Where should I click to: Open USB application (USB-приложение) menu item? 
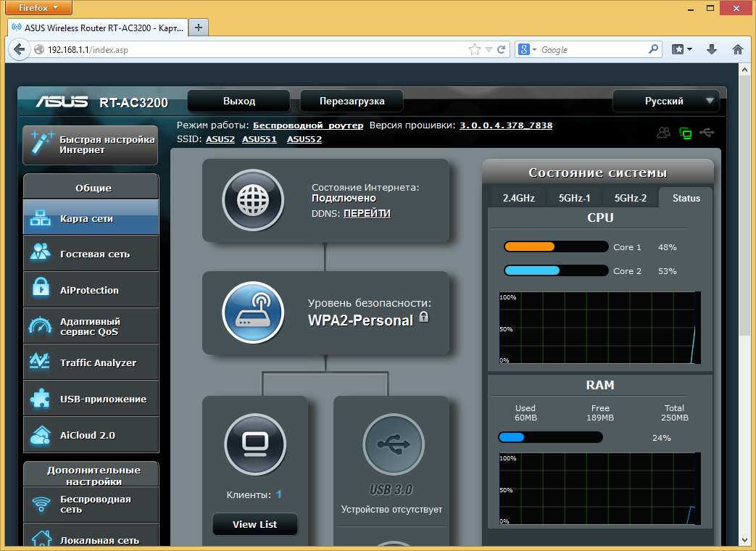[91, 399]
